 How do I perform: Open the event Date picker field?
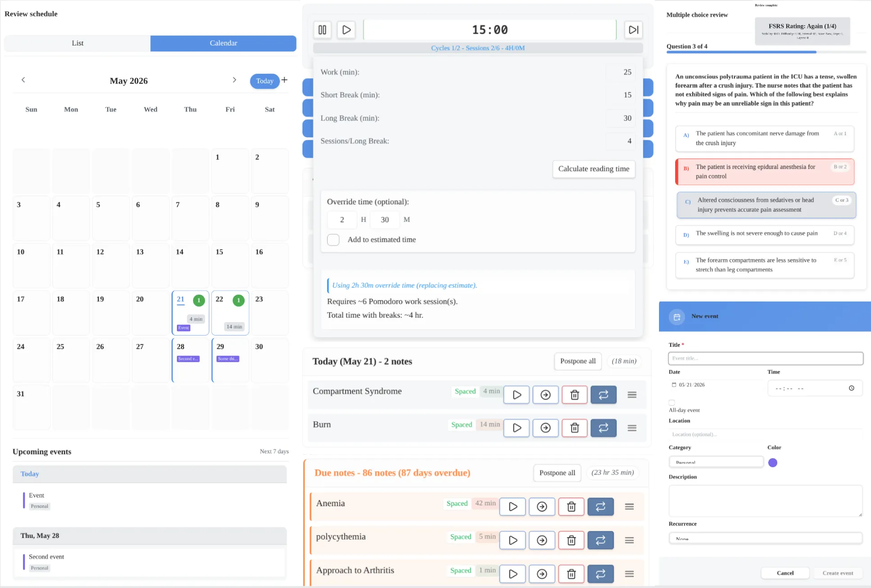click(x=716, y=385)
